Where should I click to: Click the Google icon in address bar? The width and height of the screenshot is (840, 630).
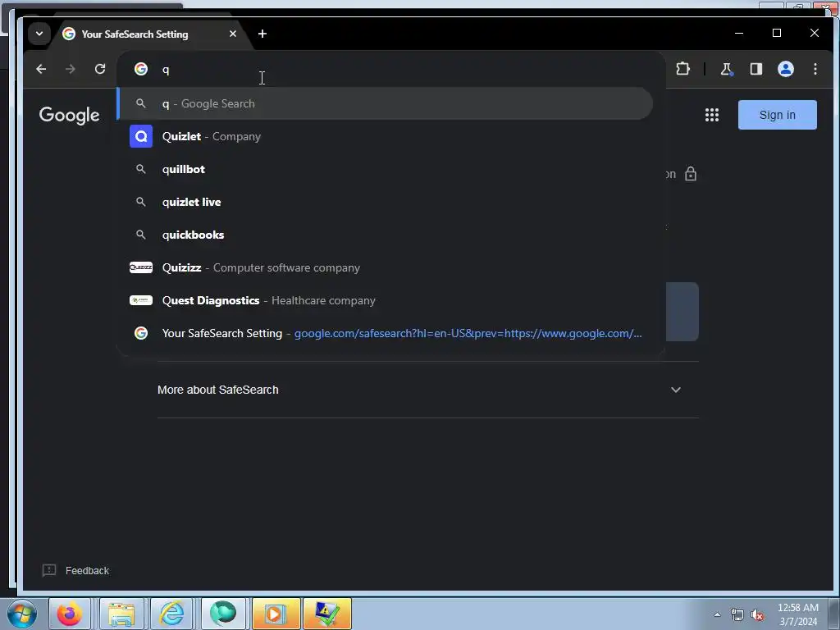pyautogui.click(x=141, y=69)
